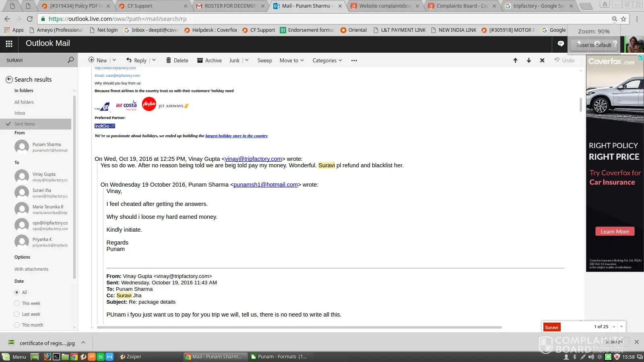
Task: Open Bluetooth settings in system tray
Action: pos(574,357)
